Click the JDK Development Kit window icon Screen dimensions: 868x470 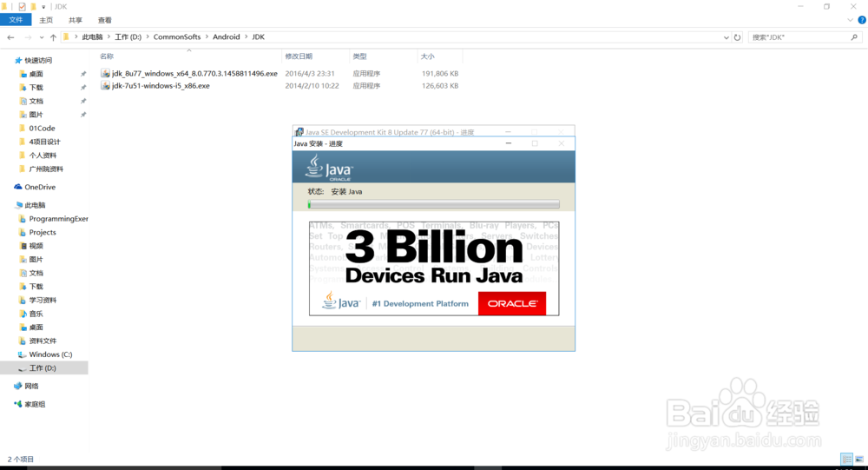click(x=299, y=132)
